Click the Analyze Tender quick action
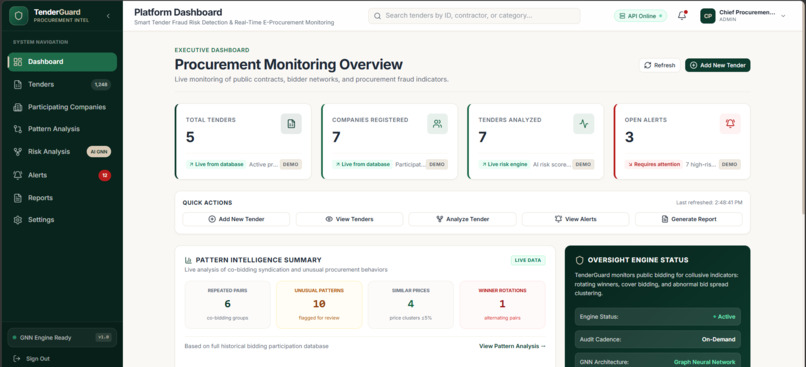This screenshot has height=367, width=806. pos(463,219)
